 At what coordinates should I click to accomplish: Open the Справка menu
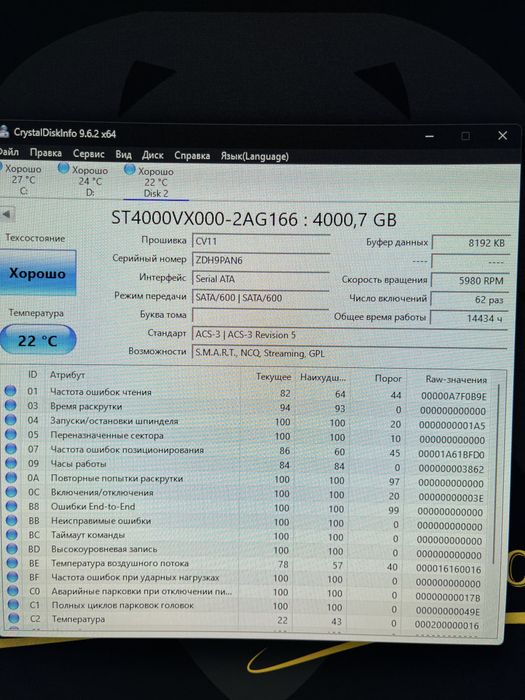click(x=192, y=156)
